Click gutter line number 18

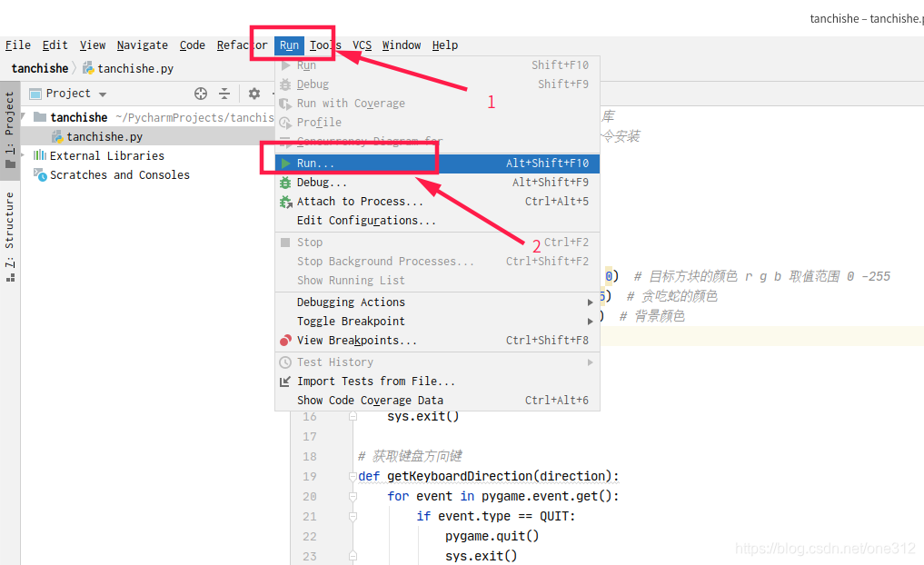[x=310, y=457]
